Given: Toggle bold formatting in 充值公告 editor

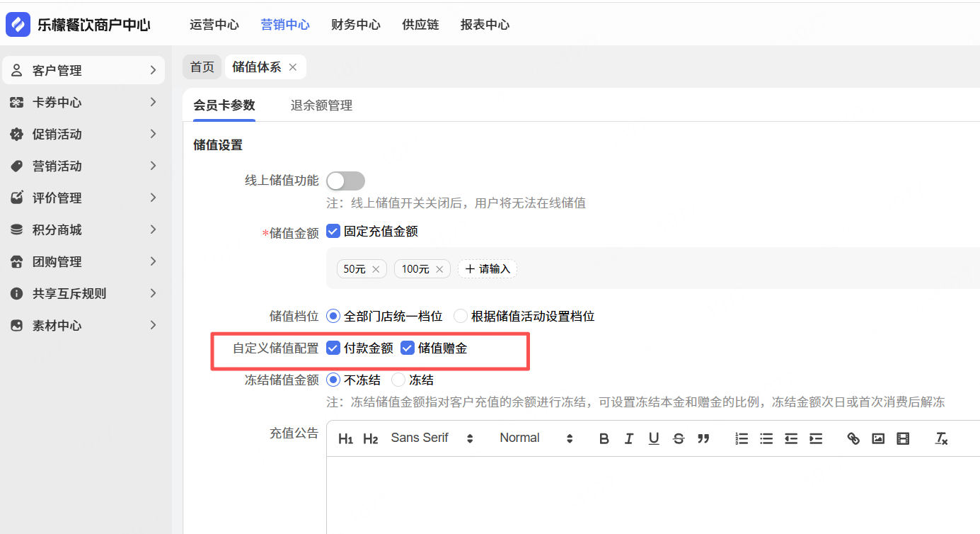Looking at the screenshot, I should pyautogui.click(x=604, y=438).
